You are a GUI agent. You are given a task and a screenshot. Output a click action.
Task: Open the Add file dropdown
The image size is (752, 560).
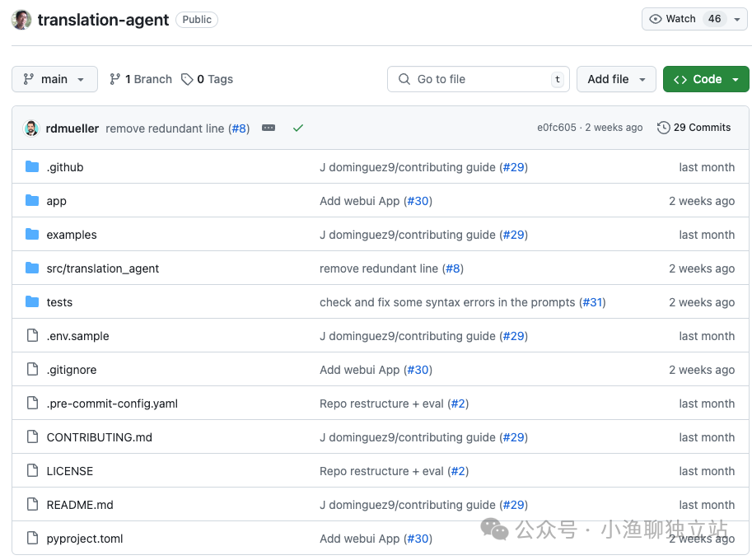pyautogui.click(x=616, y=79)
